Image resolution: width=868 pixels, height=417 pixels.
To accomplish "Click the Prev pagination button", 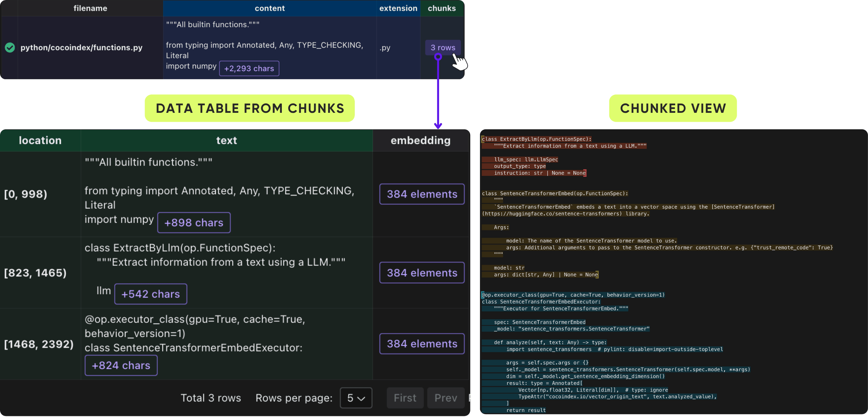I will tap(445, 398).
